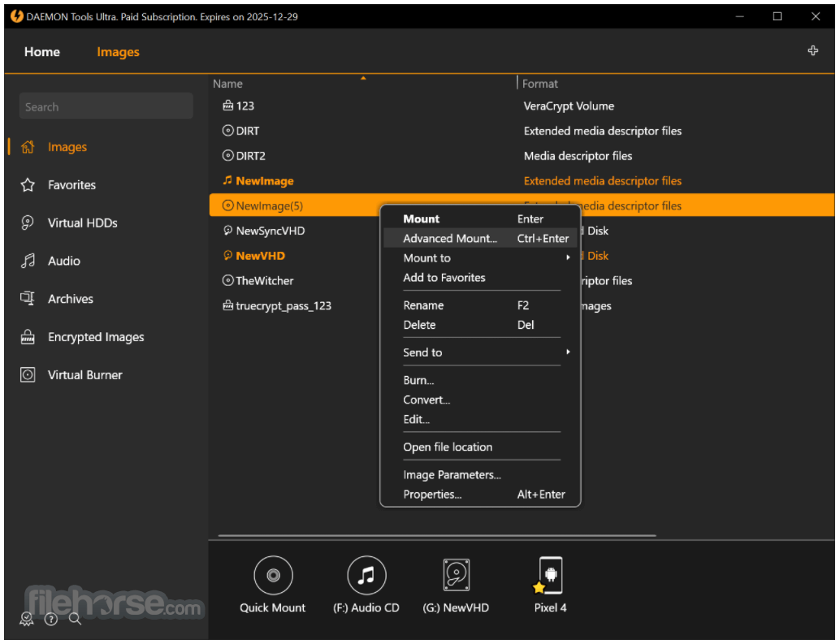Screen dimensions: 840x644
Task: Expand the Send to submenu arrow
Action: click(568, 352)
